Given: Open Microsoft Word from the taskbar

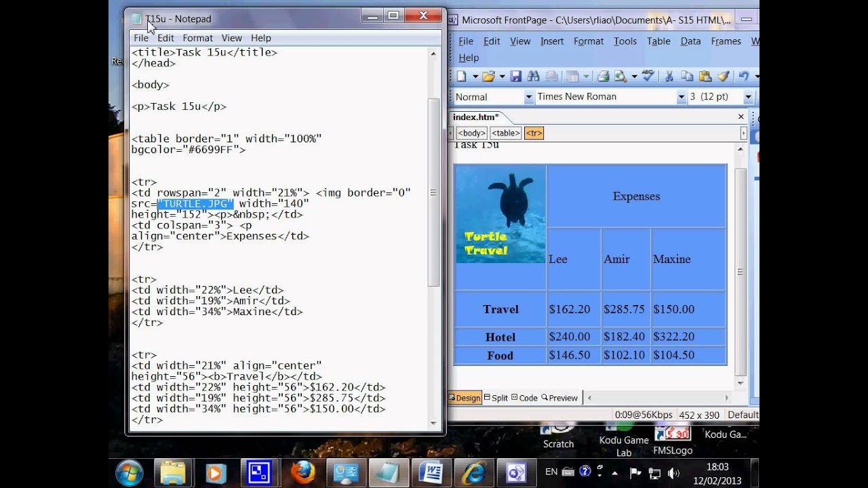Looking at the screenshot, I should point(431,472).
